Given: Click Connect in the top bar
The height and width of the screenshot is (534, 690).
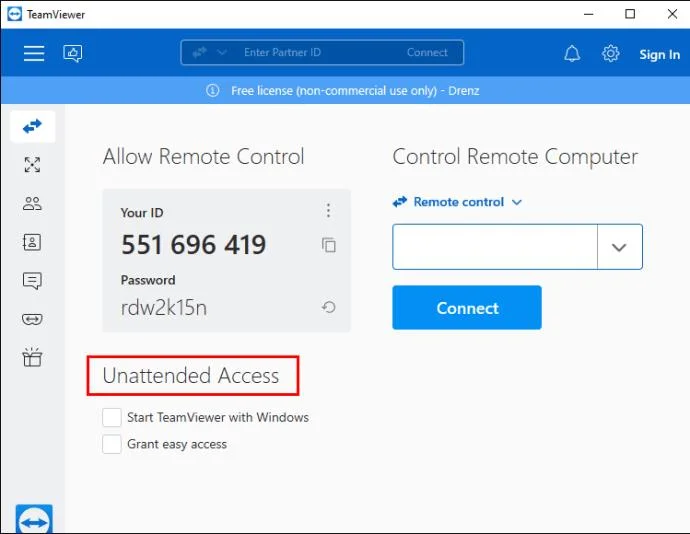Looking at the screenshot, I should point(427,52).
